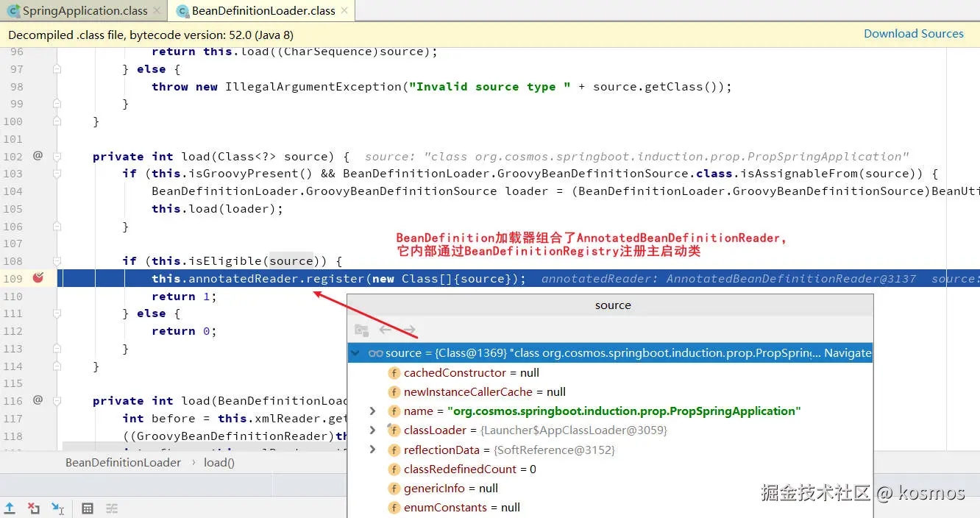Click the blue upload arrow debugger icon
Image resolution: width=980 pixels, height=518 pixels.
pyautogui.click(x=10, y=508)
